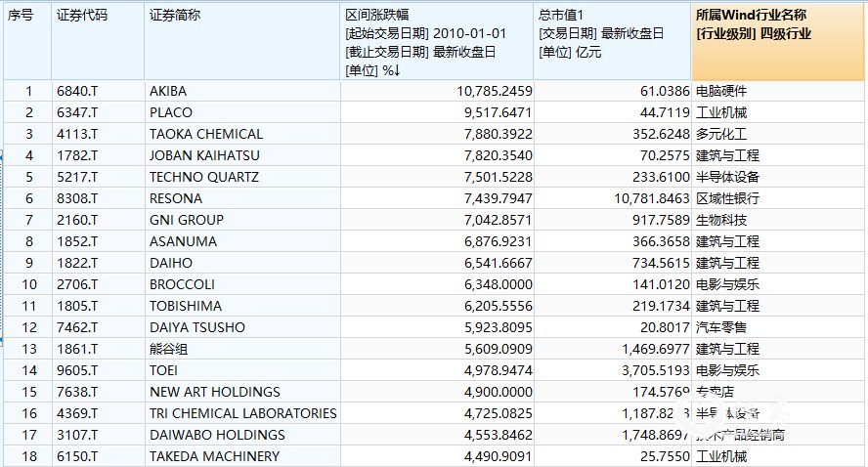Click security name NEW ART HOLDINGS
This screenshot has height=467, width=868.
click(x=215, y=393)
